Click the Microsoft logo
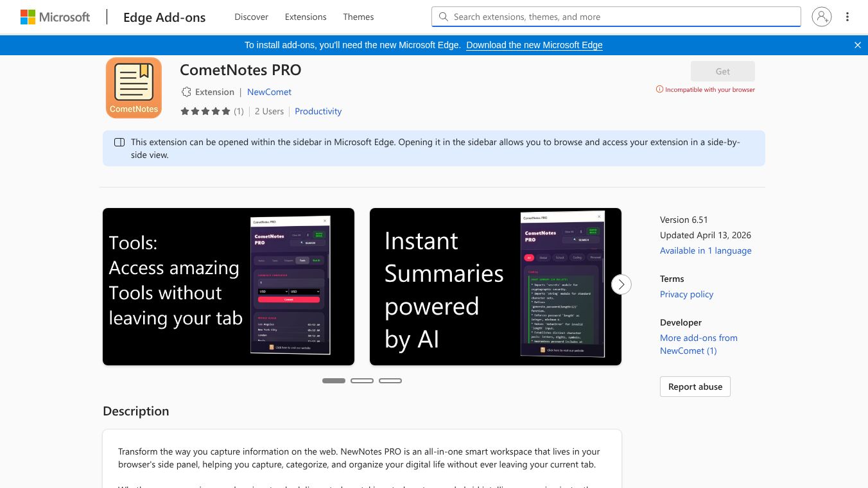Image resolution: width=868 pixels, height=488 pixels. coord(55,17)
